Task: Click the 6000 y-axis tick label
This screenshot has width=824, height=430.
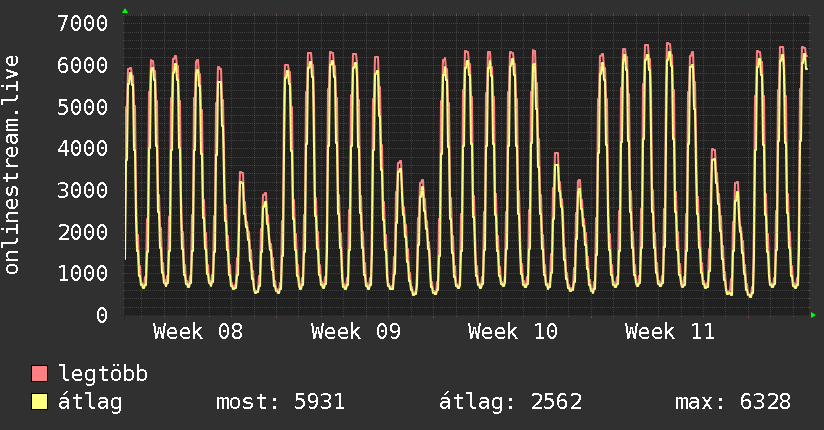Action: [83, 65]
